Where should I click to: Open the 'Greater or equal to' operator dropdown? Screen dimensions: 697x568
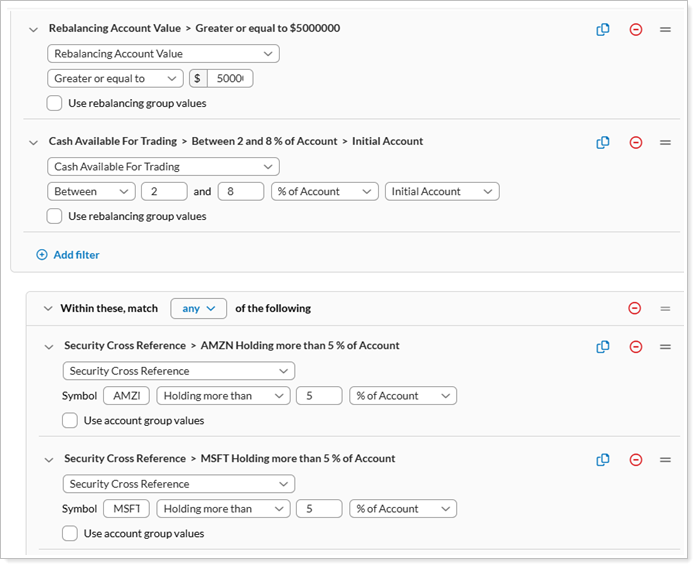click(115, 79)
